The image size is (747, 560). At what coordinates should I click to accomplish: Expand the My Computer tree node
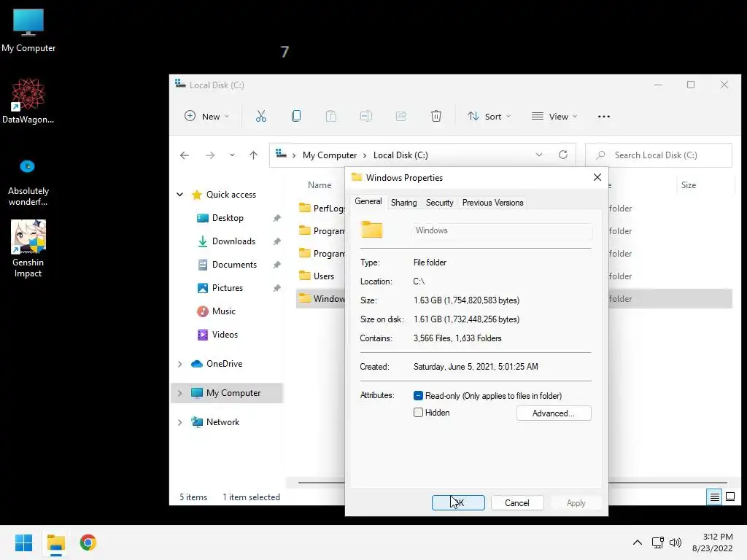180,393
